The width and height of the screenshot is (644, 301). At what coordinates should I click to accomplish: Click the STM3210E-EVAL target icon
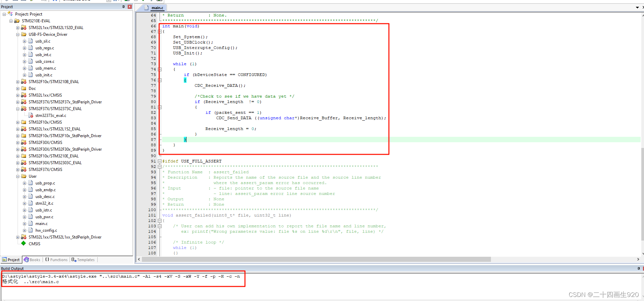[x=17, y=21]
